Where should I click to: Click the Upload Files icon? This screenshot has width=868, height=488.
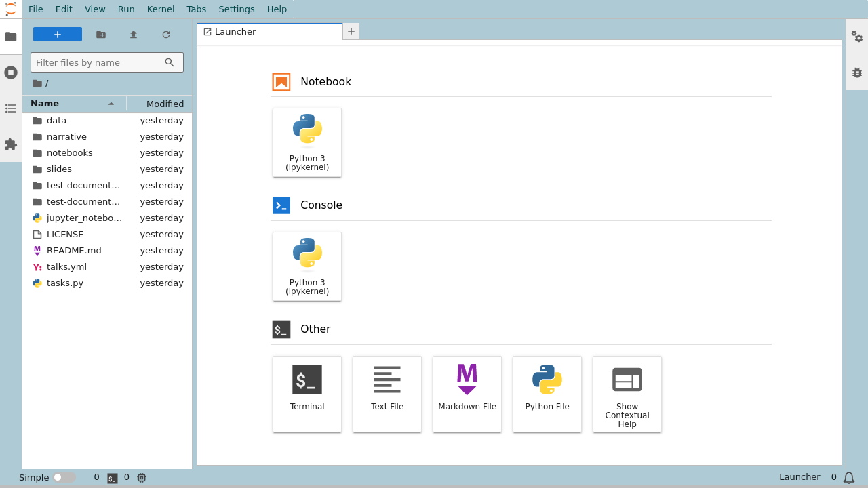134,35
